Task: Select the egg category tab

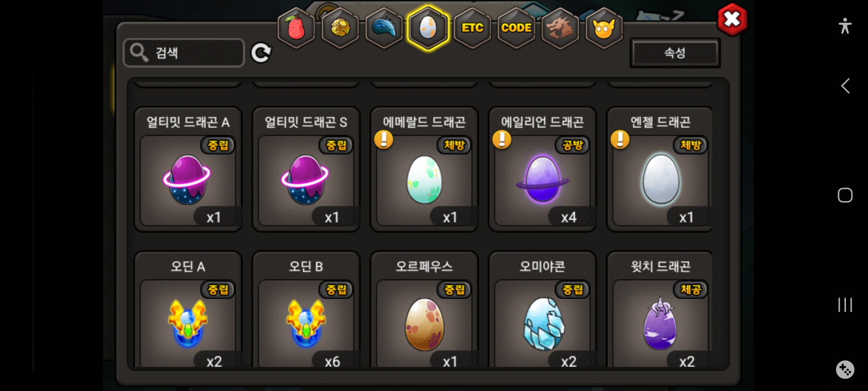Action: [428, 28]
